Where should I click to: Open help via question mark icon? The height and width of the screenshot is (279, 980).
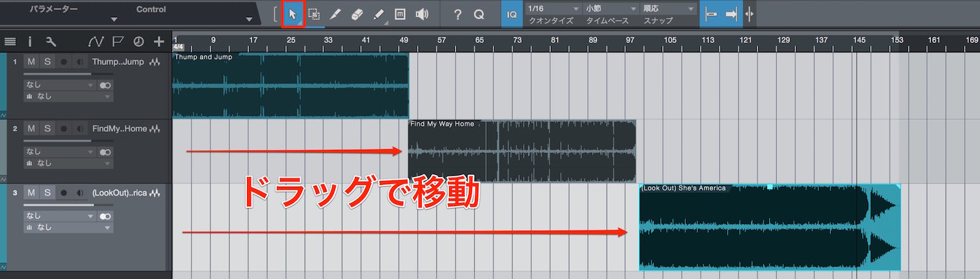pyautogui.click(x=458, y=15)
